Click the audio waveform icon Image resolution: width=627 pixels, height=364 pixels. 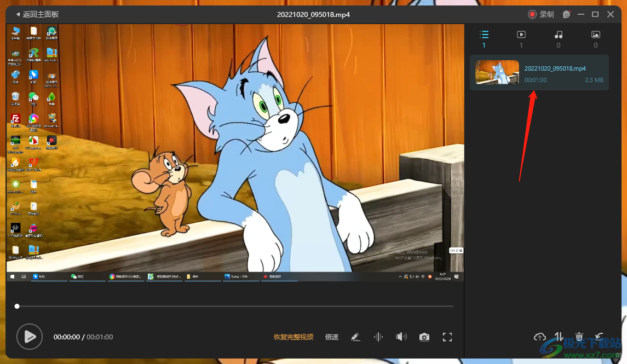[x=378, y=337]
